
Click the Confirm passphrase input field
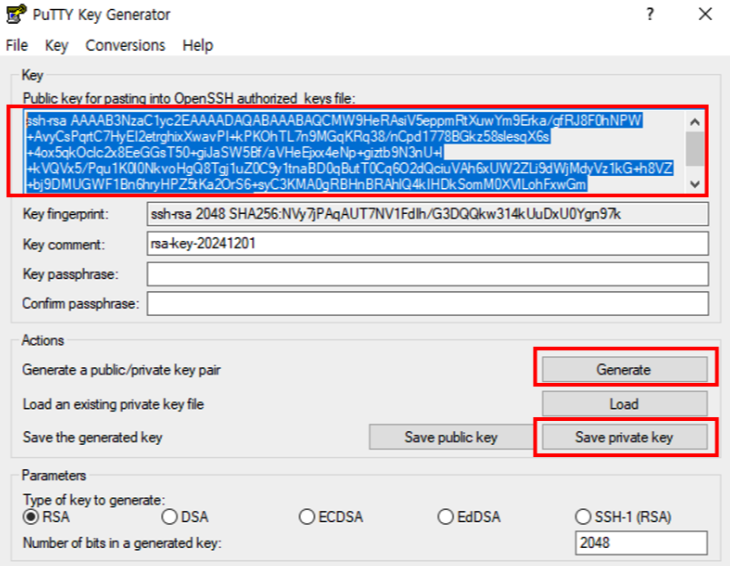(x=427, y=303)
